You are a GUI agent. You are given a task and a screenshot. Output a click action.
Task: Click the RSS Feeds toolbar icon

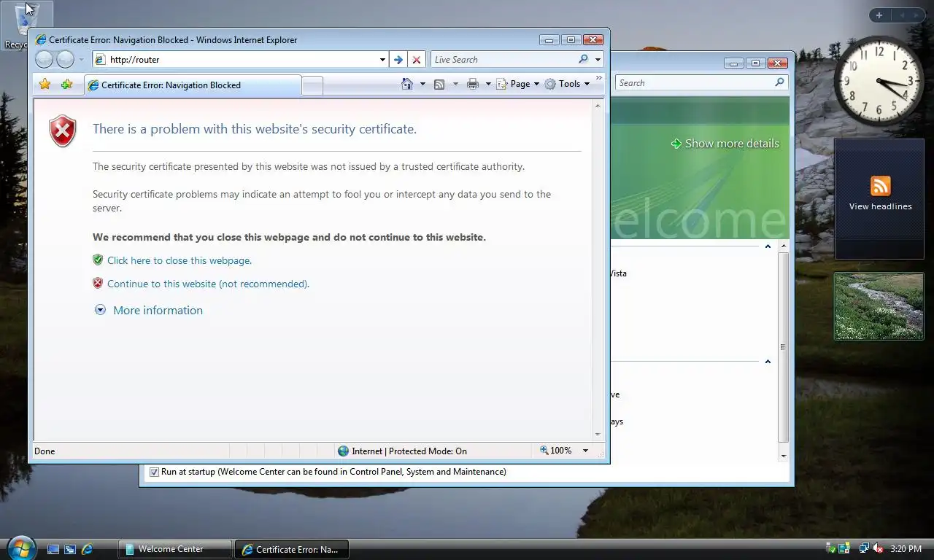tap(439, 84)
